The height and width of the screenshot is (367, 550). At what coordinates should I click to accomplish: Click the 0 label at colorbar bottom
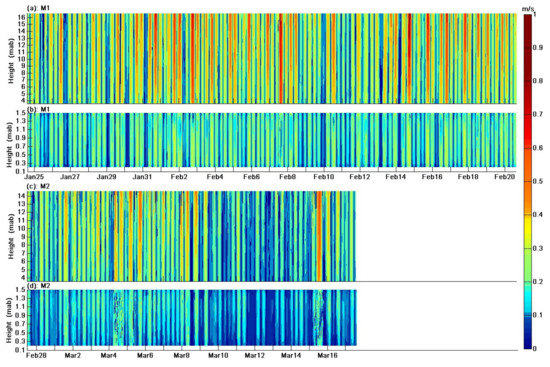pos(535,348)
